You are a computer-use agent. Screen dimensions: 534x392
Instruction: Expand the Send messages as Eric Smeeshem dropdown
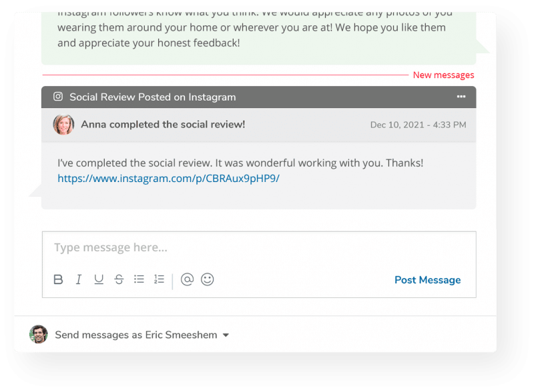(226, 335)
